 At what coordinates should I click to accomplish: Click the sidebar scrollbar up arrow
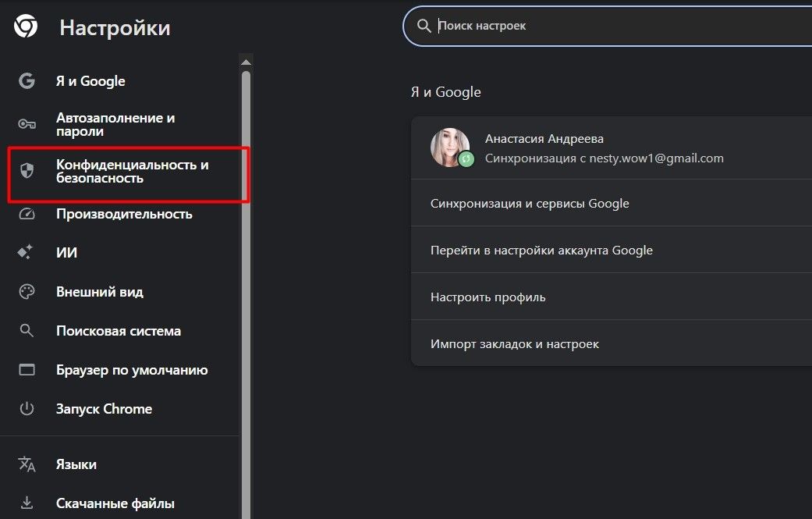pos(246,62)
